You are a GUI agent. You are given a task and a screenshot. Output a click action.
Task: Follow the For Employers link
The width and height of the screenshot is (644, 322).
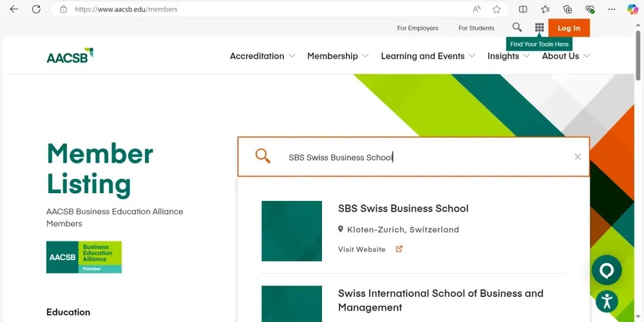tap(418, 28)
